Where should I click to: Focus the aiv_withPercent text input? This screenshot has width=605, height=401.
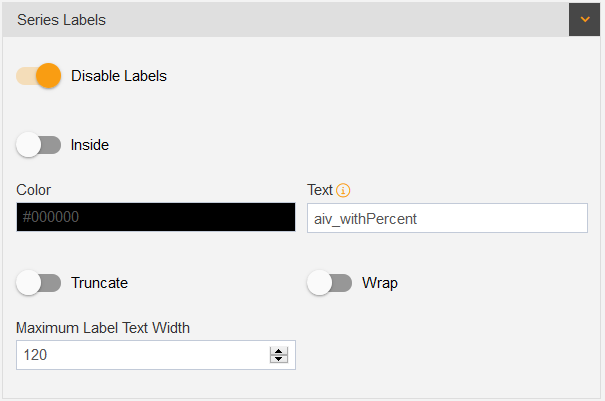(448, 218)
